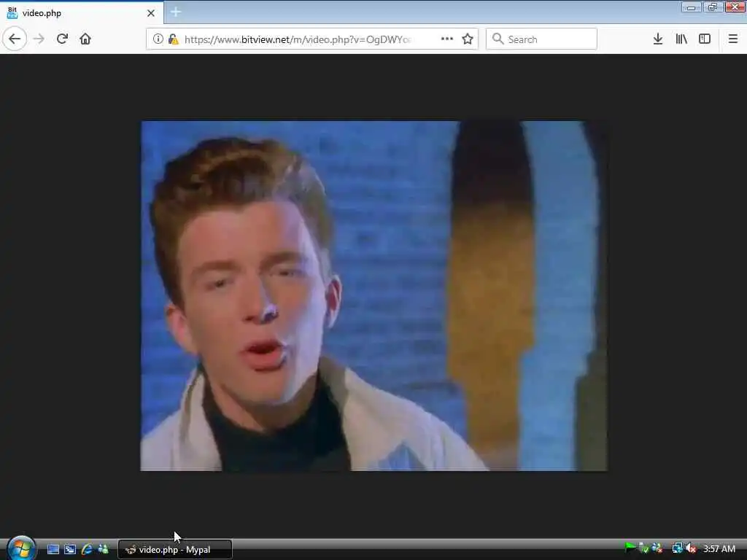
Task: Click the 3:57 AM clock
Action: click(719, 549)
